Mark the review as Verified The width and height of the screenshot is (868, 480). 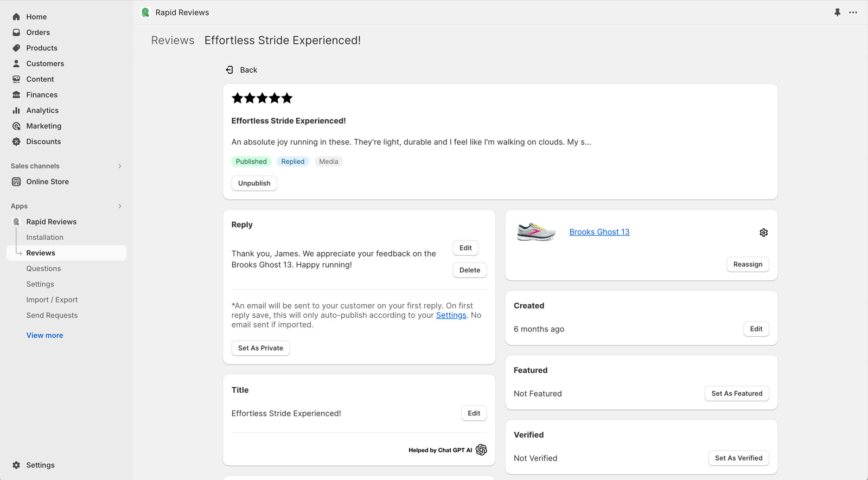coord(738,458)
